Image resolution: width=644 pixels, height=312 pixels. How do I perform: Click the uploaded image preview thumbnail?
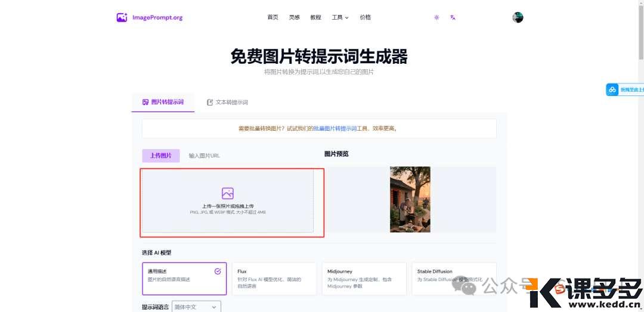[410, 199]
